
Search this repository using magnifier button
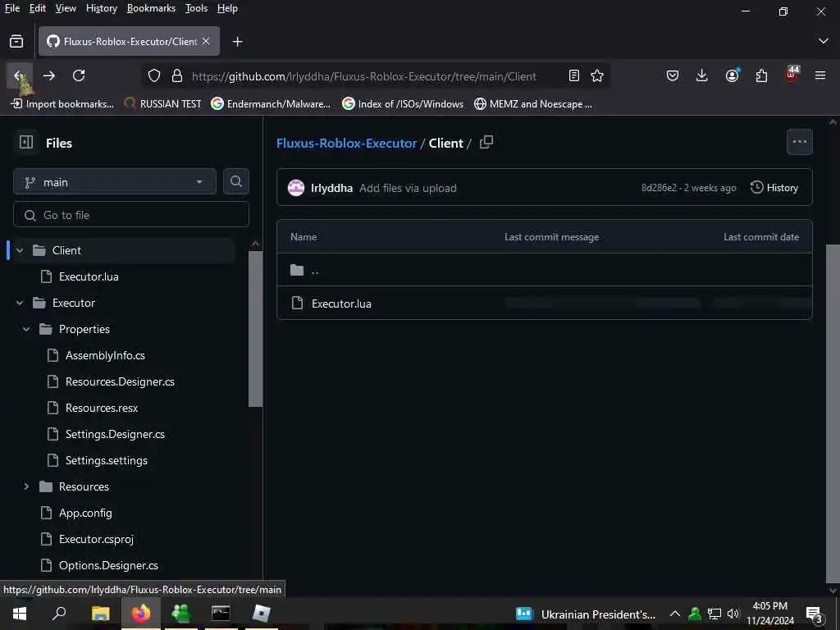coord(236,181)
